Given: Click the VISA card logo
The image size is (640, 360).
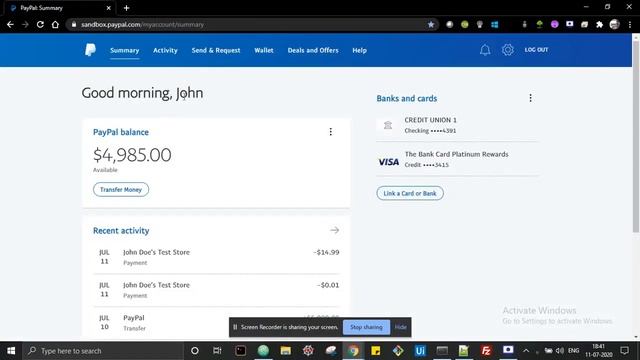Looking at the screenshot, I should click(x=389, y=162).
